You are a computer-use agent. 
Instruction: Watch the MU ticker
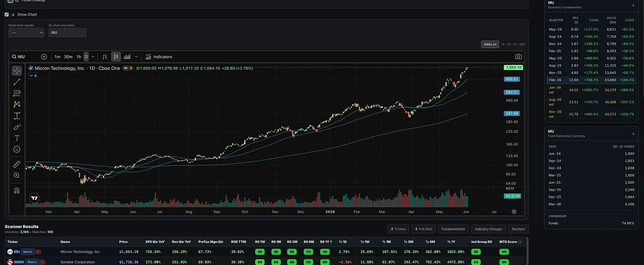[27, 252]
